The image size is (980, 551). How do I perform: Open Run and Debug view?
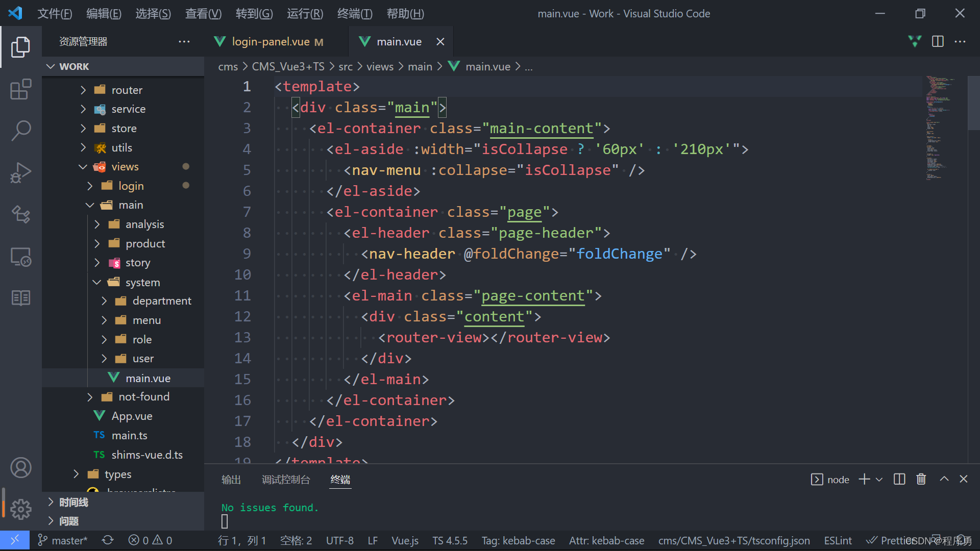(x=20, y=172)
